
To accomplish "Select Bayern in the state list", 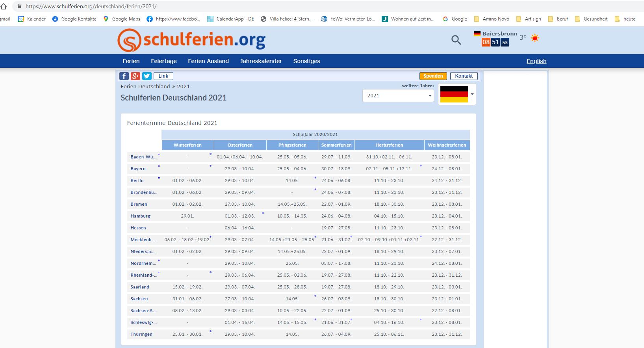I will pos(138,169).
